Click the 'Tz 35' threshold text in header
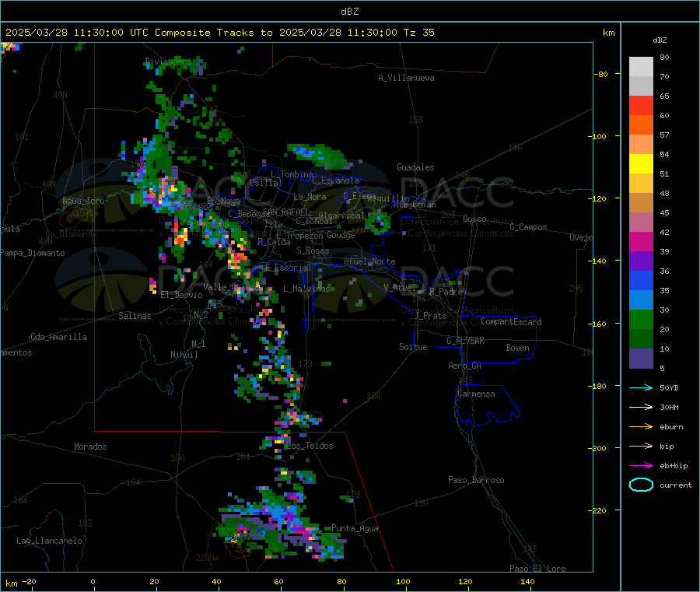 418,33
